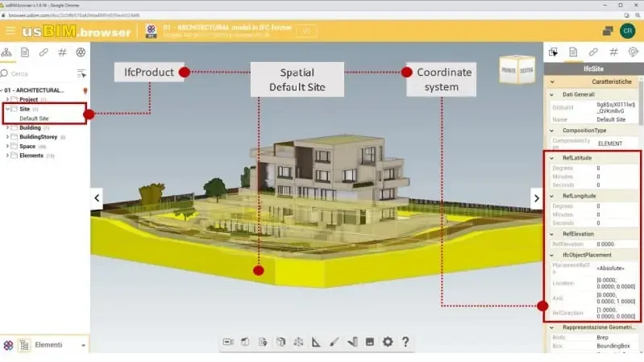Collapse the 01 - ARCHITECTURAL root node
644x362 pixels.
pyautogui.click(x=2, y=90)
